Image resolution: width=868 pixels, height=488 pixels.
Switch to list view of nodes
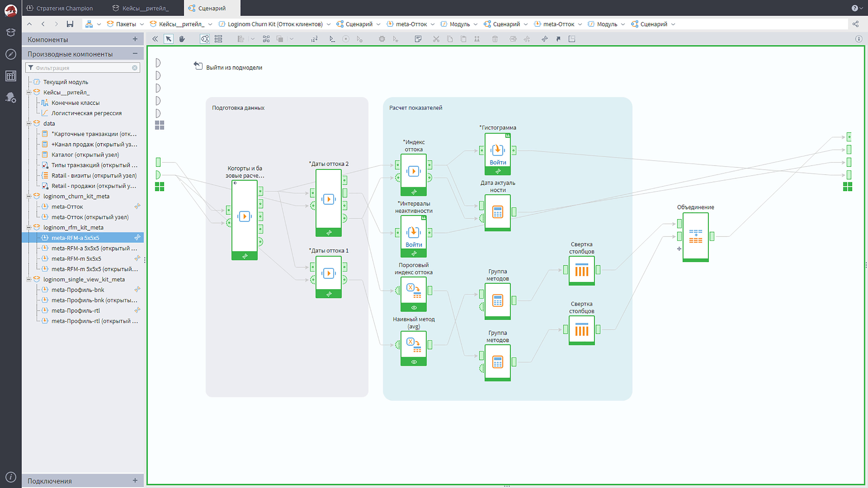[218, 39]
